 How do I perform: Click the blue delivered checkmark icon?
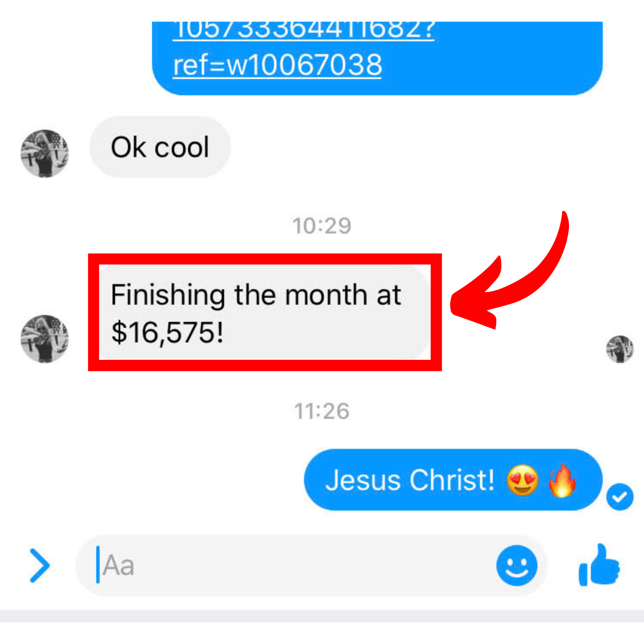click(620, 497)
